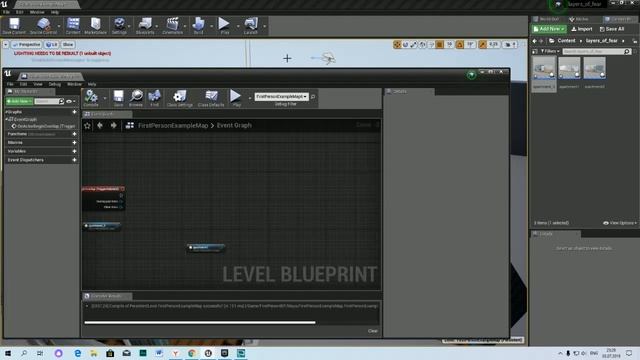Screen dimensions: 640x360
Task: Open the main editor File menu
Action: (6, 12)
